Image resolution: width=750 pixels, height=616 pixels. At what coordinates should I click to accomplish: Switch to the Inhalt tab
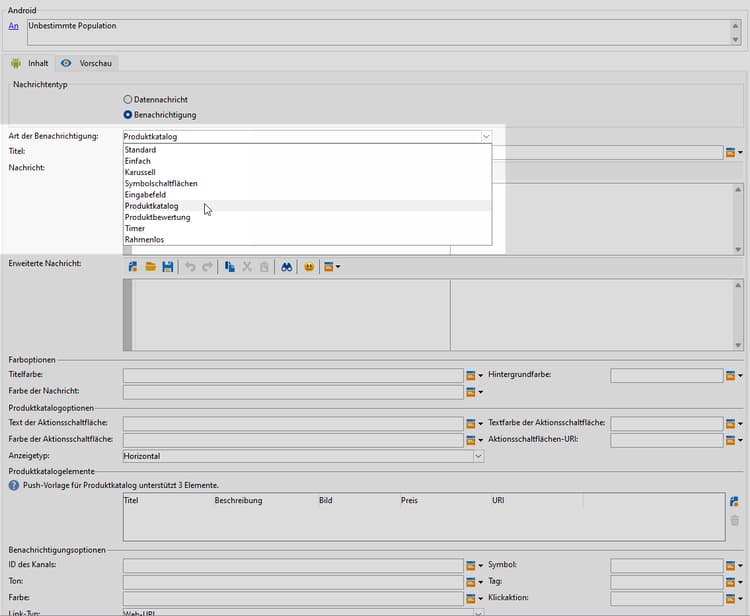point(31,63)
